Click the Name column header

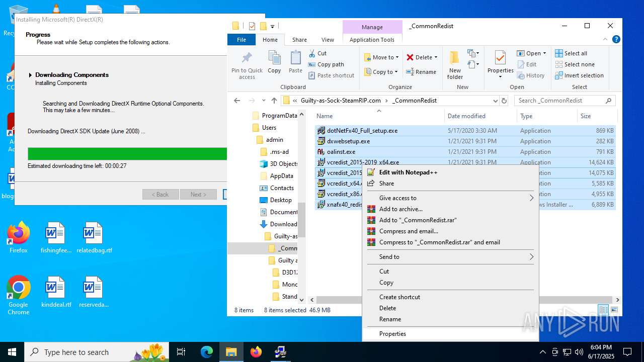(379, 116)
